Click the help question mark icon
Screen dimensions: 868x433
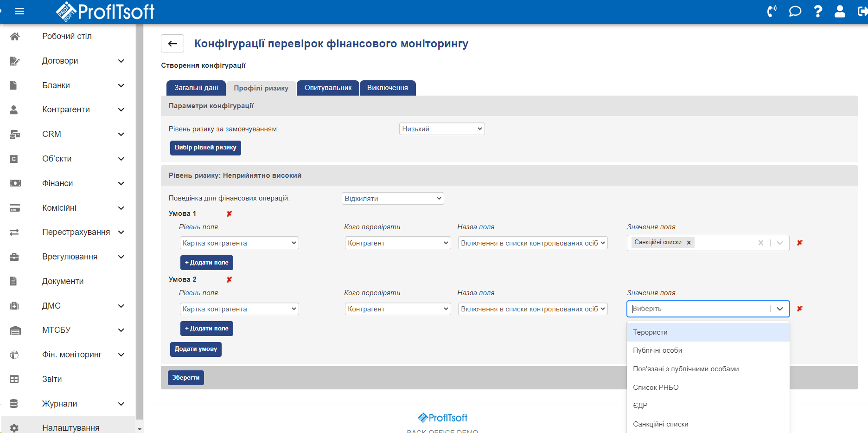tap(818, 11)
